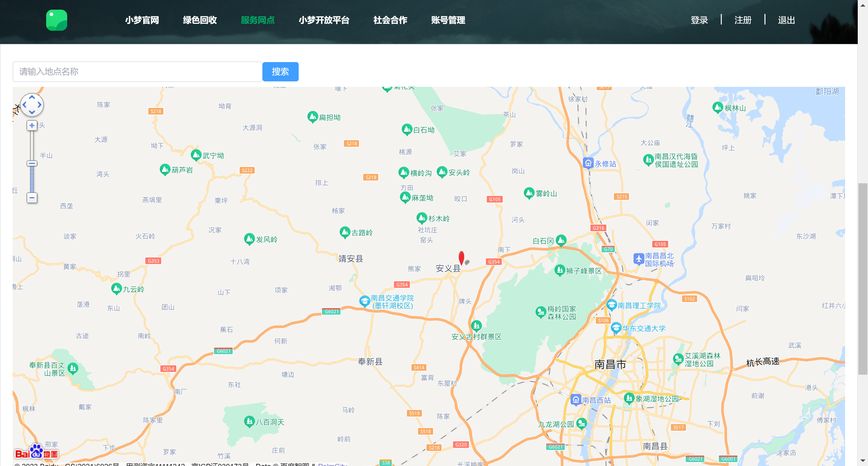Click the 梅岭国家森林公园 park icon
868x466 pixels.
point(540,312)
